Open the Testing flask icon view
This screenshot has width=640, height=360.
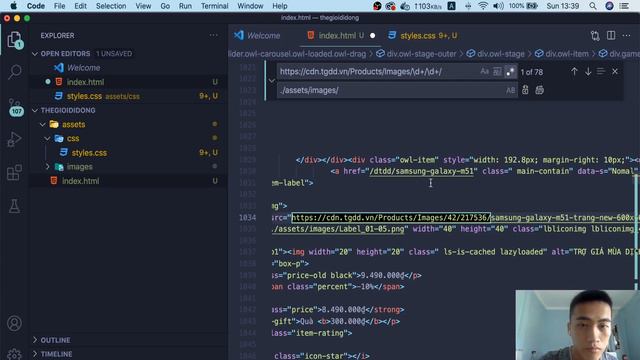14,206
